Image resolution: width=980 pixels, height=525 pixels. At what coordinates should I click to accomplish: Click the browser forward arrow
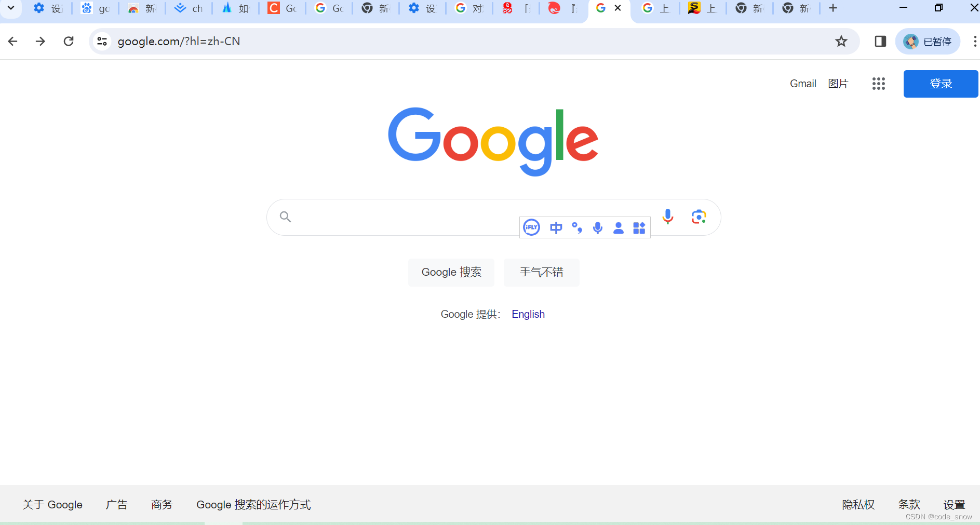pyautogui.click(x=41, y=41)
